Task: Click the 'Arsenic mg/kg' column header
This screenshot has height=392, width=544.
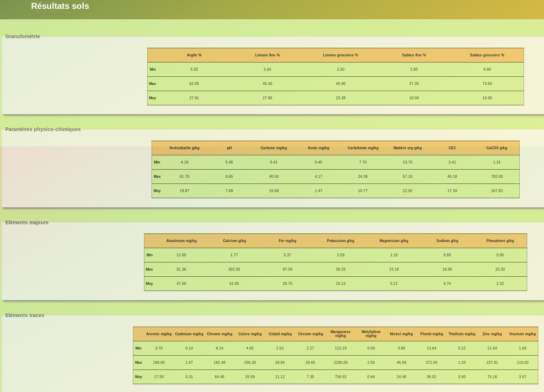Action: [159, 334]
